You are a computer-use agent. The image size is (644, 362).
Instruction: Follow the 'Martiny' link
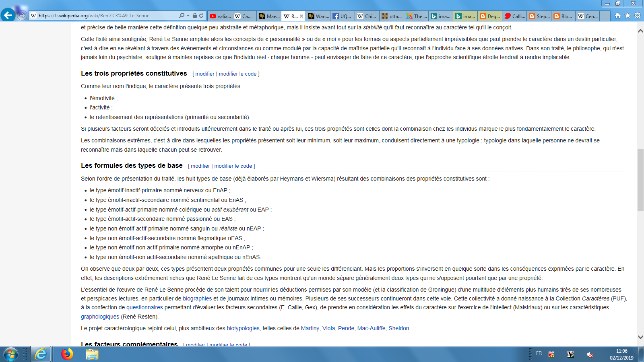click(x=310, y=328)
